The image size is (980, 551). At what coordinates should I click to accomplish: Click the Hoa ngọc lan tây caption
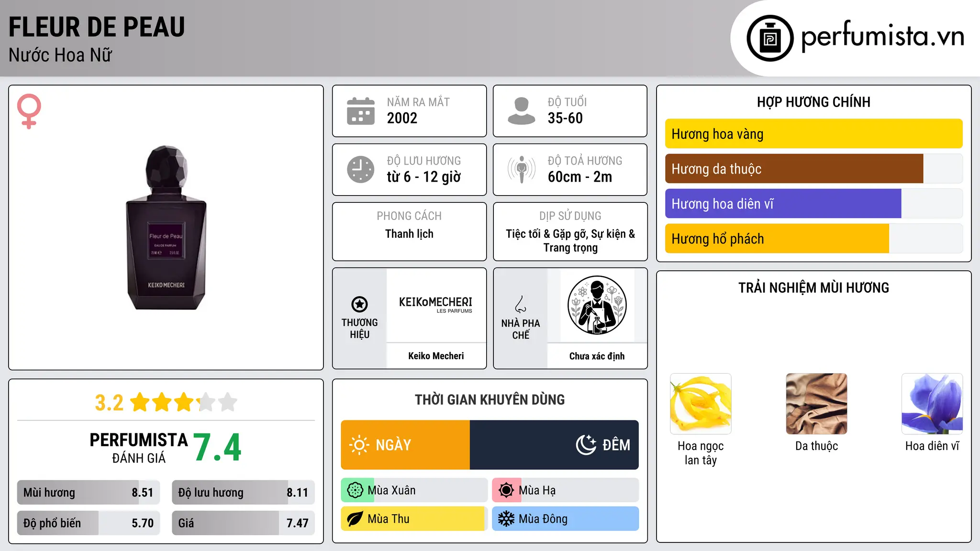tap(701, 453)
